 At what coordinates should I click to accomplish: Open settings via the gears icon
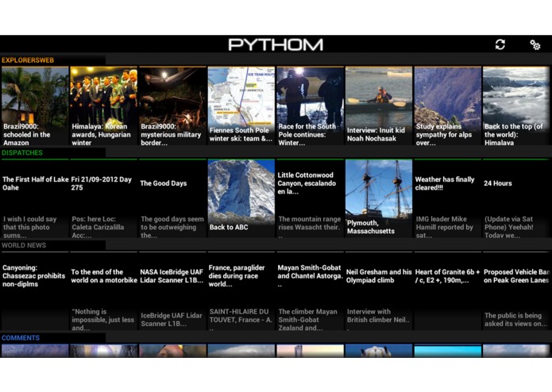pyautogui.click(x=535, y=44)
